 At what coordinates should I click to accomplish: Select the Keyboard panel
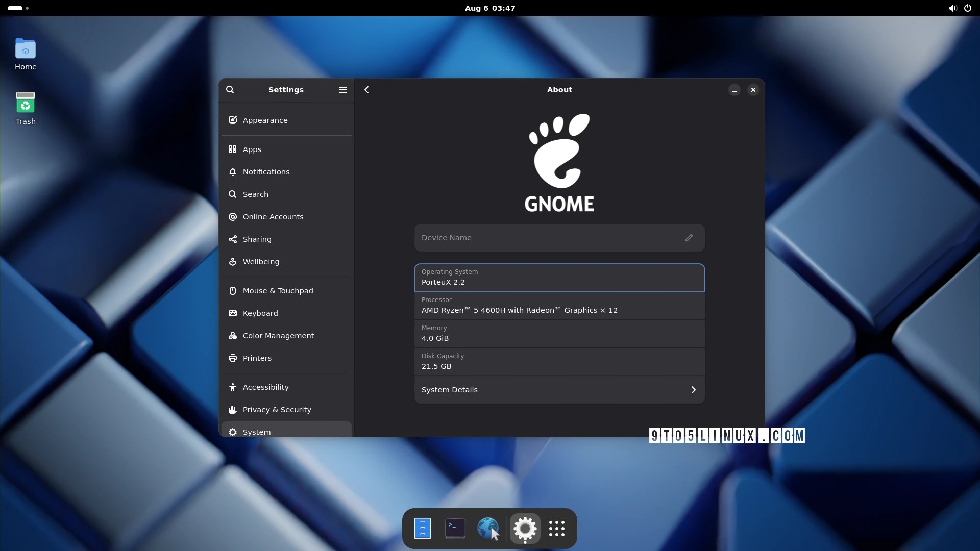point(260,313)
